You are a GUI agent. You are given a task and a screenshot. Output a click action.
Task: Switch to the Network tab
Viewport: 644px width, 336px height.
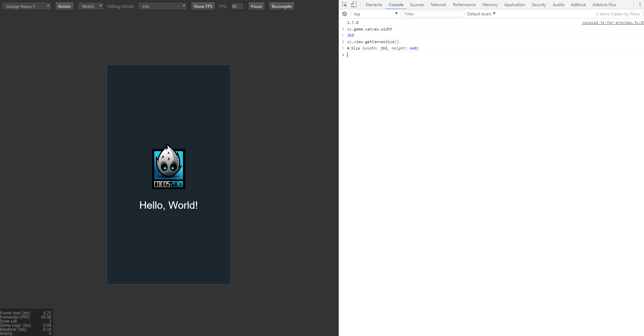(x=438, y=5)
